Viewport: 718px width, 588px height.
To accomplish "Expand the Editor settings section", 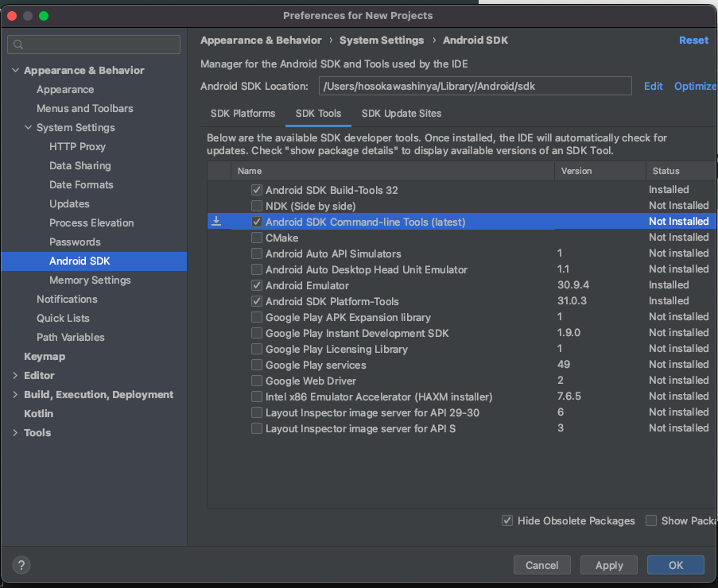I will 15,376.
